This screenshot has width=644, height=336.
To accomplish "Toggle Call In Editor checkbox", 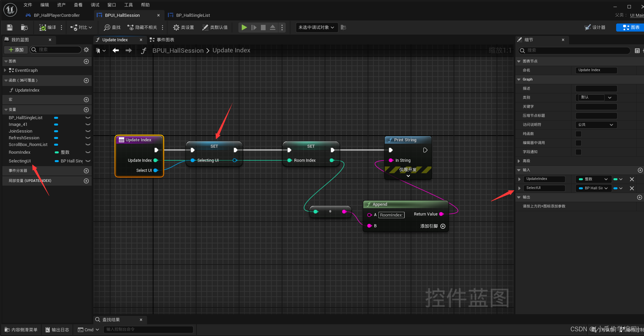I will pos(579,143).
